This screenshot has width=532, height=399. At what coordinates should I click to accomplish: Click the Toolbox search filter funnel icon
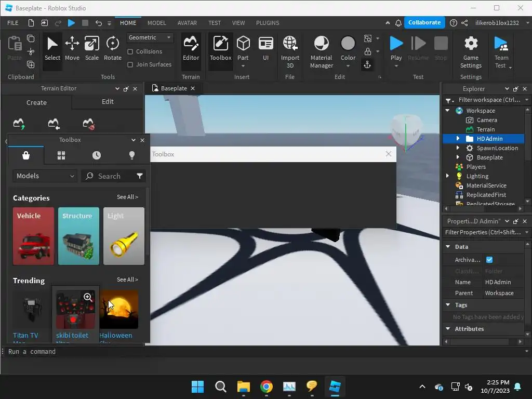(139, 176)
